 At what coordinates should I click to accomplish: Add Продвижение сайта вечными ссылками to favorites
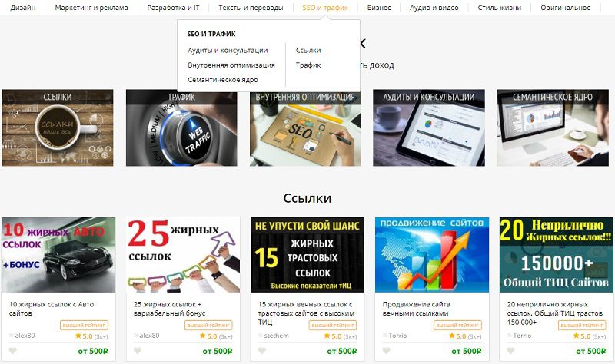387,351
